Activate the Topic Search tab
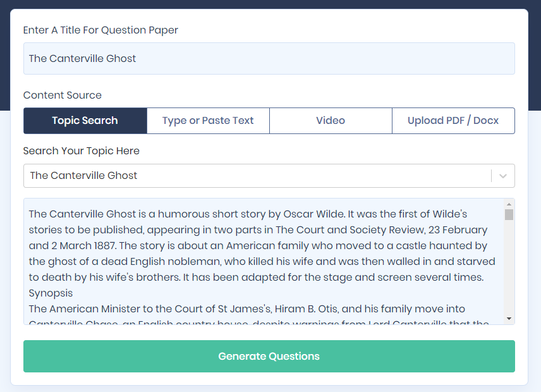 [85, 120]
